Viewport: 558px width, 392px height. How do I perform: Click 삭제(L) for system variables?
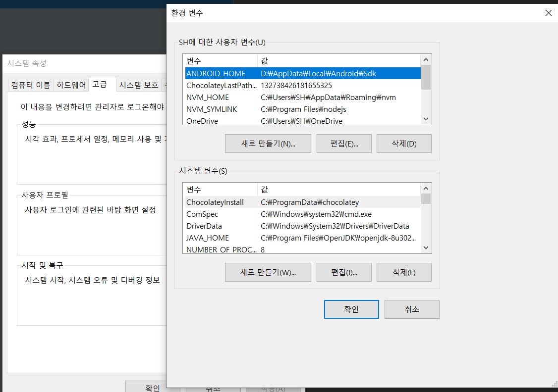tap(404, 272)
